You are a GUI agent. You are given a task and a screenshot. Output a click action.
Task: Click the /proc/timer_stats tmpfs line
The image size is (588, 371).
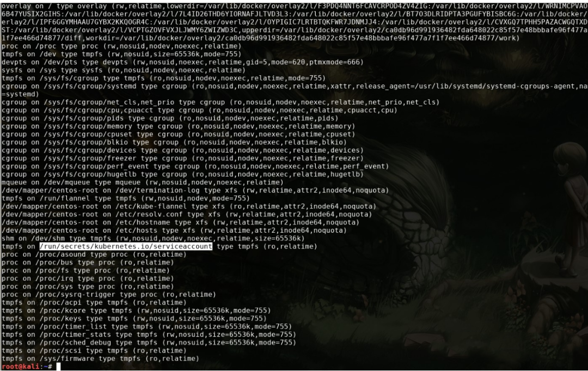149,334
